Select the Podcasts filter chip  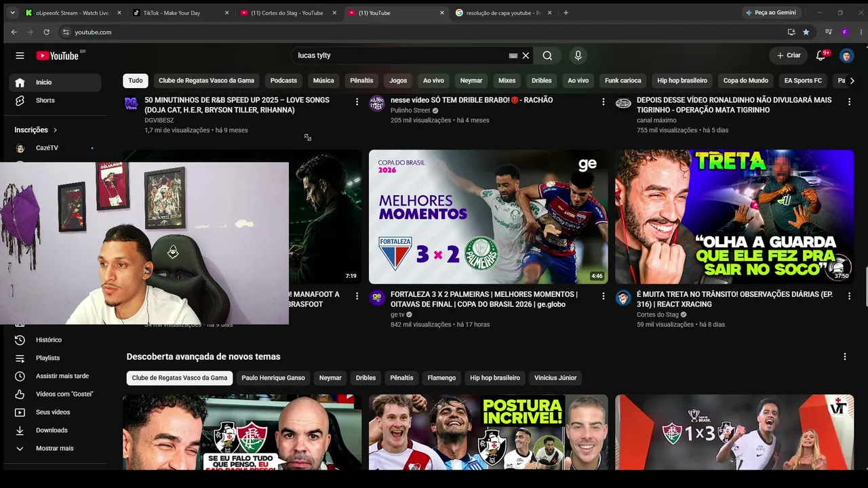283,81
